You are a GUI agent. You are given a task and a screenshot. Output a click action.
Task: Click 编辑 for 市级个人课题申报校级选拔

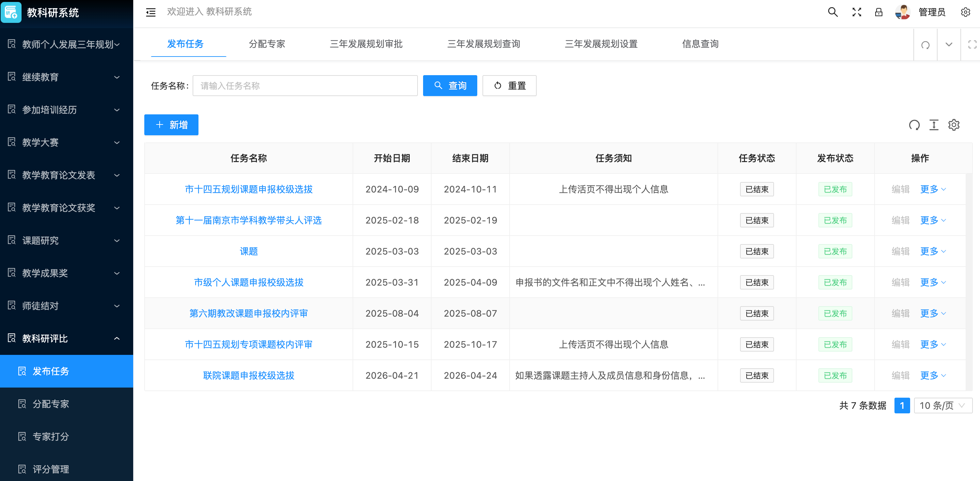point(900,282)
